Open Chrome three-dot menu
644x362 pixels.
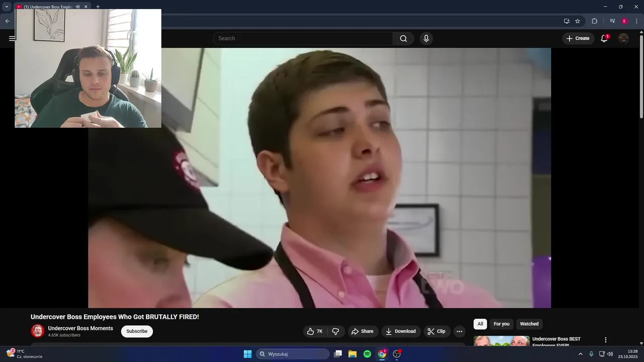(636, 21)
